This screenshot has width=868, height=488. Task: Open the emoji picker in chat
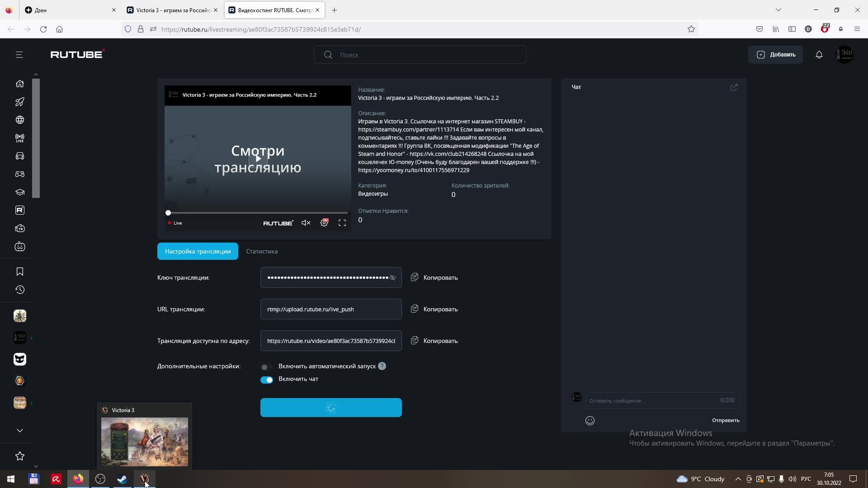pos(590,421)
